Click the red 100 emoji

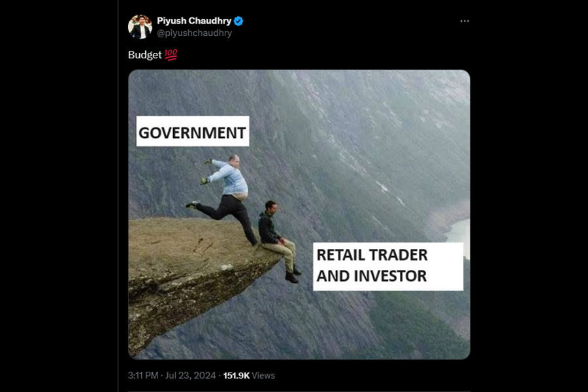coord(171,55)
